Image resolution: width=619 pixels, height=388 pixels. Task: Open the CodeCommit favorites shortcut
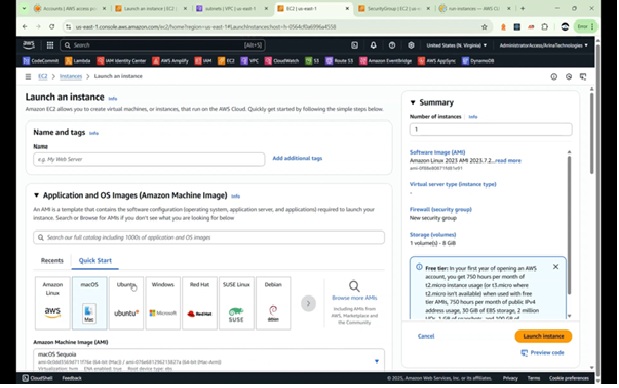pos(41,61)
